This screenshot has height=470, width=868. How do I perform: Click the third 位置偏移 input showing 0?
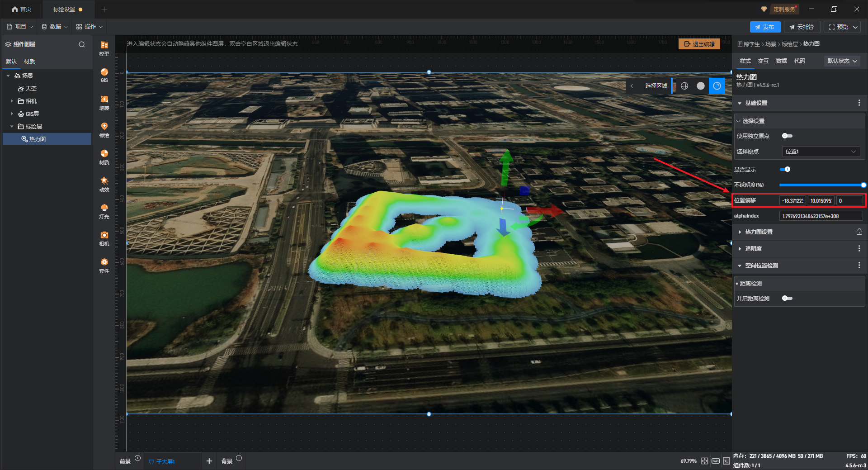pos(849,201)
